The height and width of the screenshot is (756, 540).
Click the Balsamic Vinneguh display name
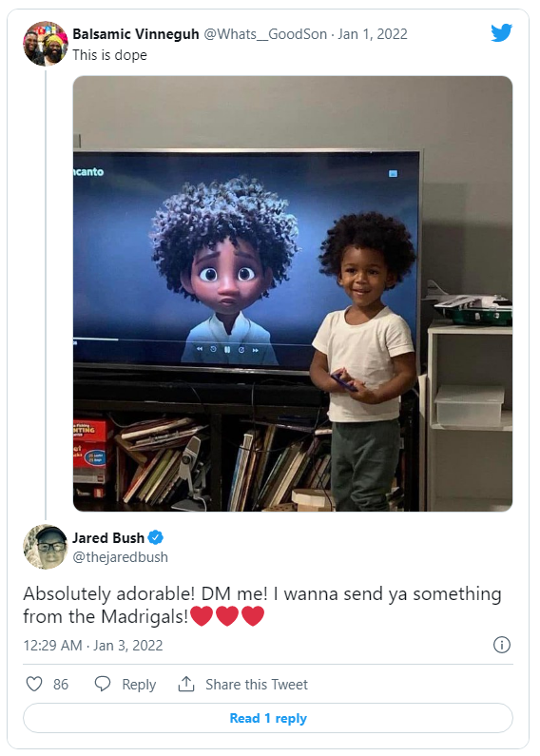click(136, 33)
